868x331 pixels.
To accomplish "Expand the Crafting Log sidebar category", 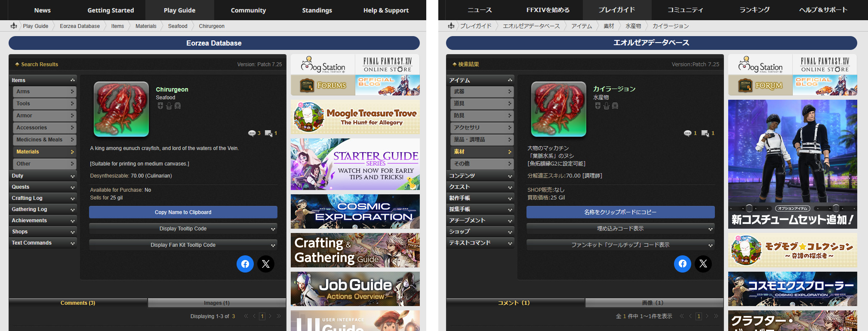I will pos(43,198).
